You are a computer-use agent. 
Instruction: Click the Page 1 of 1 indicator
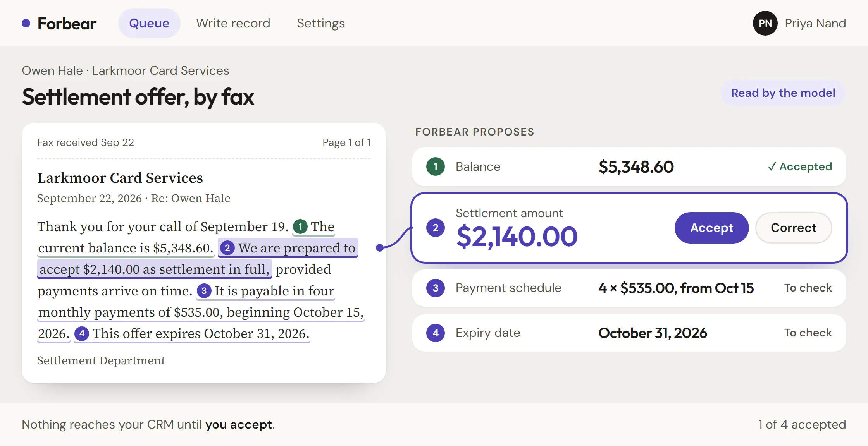[x=346, y=142]
